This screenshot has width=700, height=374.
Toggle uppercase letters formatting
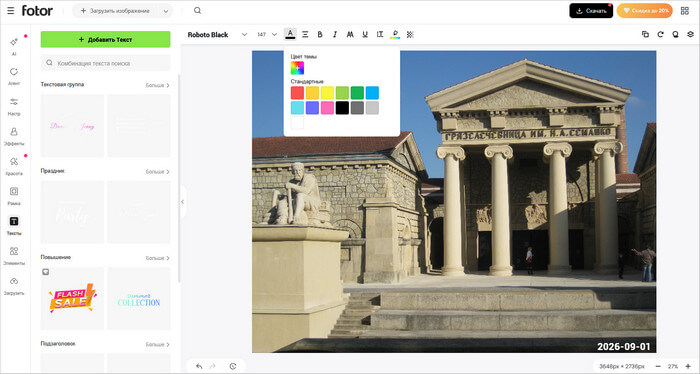pos(350,34)
